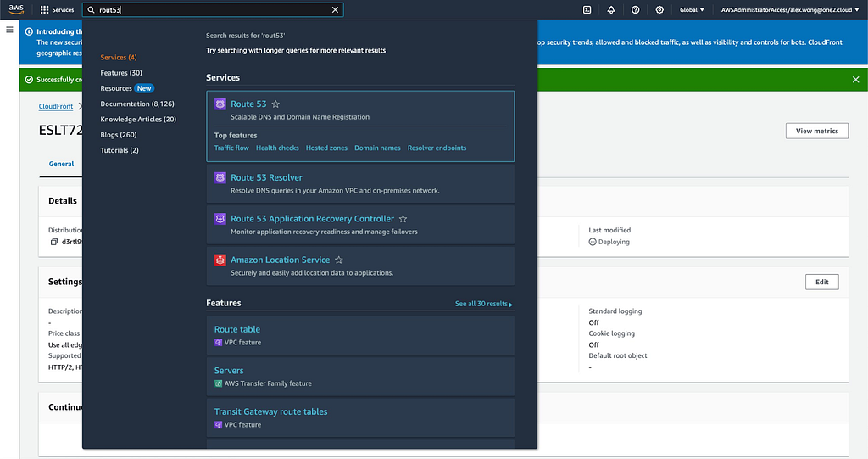The image size is (868, 459).
Task: Switch to the General tab
Action: point(61,164)
